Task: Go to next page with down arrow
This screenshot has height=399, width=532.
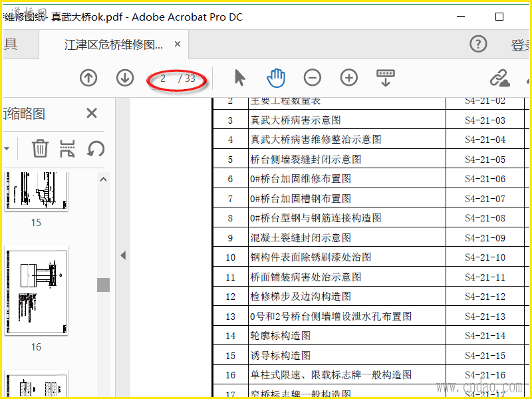Action: (125, 78)
